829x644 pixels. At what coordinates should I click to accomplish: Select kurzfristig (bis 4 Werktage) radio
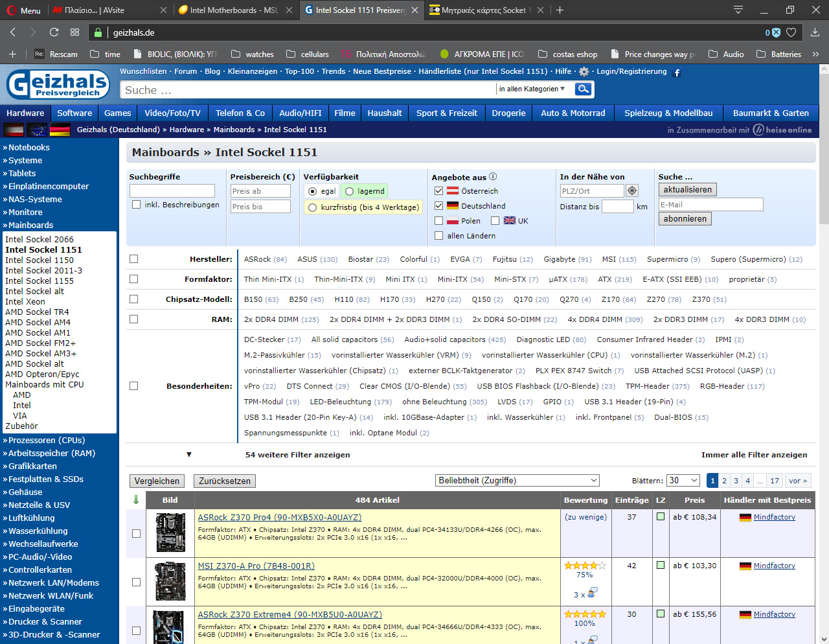pos(313,207)
